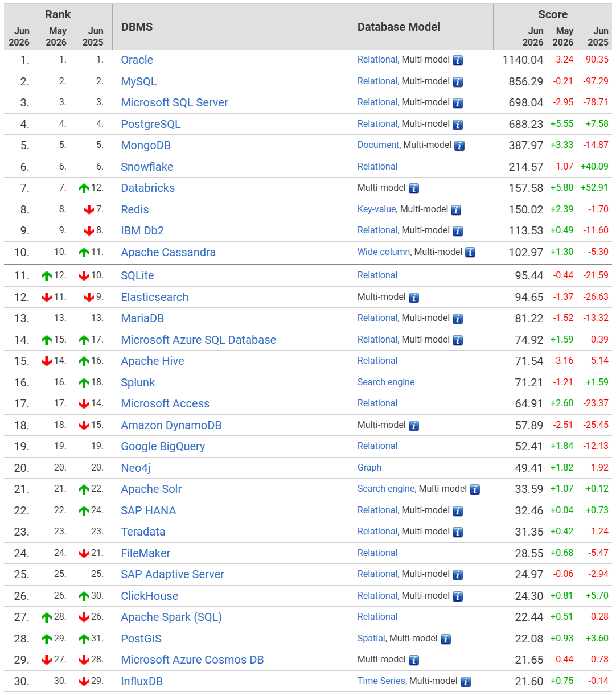Viewport: 616px width, 692px height.
Task: Open the Splunk link
Action: pyautogui.click(x=138, y=382)
